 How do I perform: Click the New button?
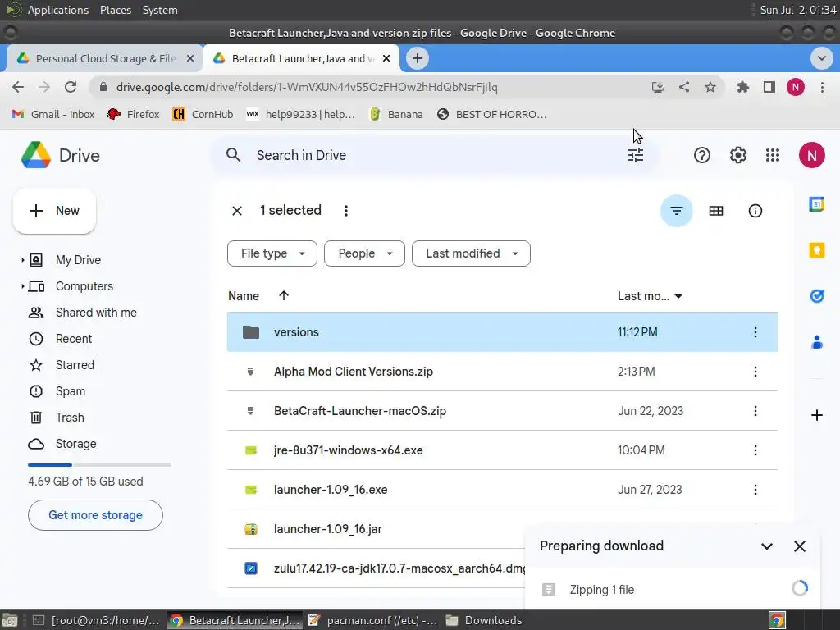click(54, 211)
